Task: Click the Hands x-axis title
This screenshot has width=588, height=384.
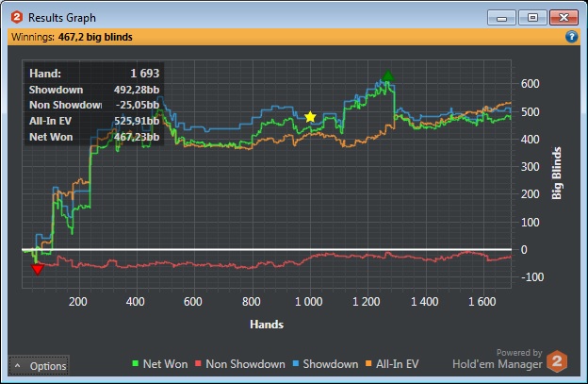Action: (267, 325)
